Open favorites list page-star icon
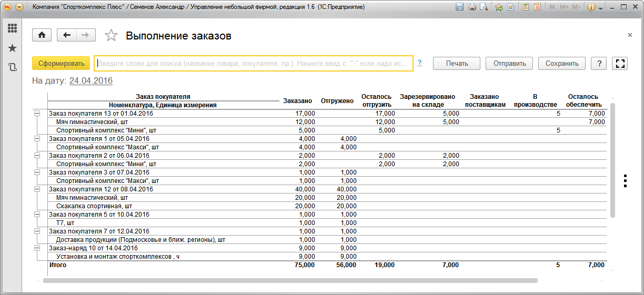This screenshot has width=644, height=295. 511,7
